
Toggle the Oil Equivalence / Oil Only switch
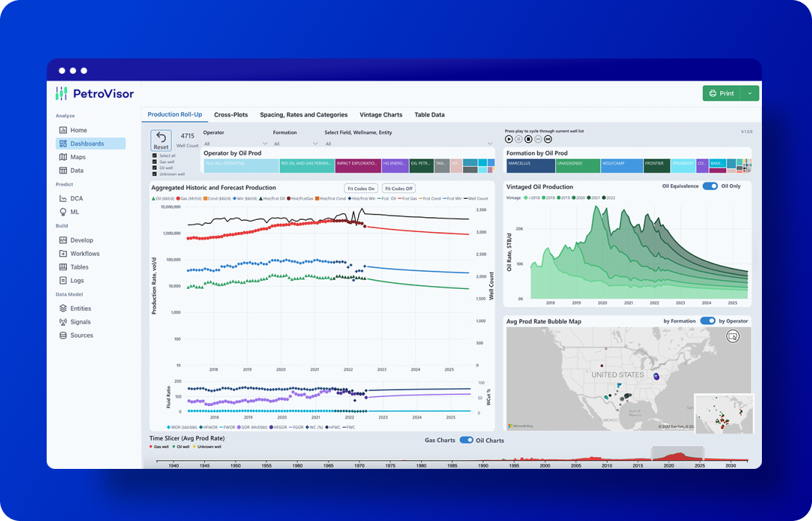tap(710, 186)
